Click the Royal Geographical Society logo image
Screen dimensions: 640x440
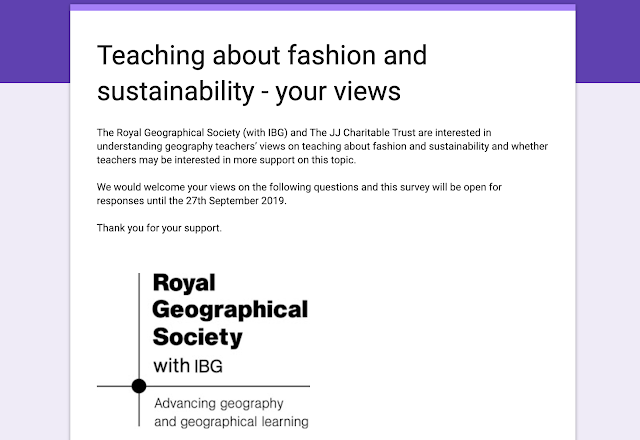point(203,350)
